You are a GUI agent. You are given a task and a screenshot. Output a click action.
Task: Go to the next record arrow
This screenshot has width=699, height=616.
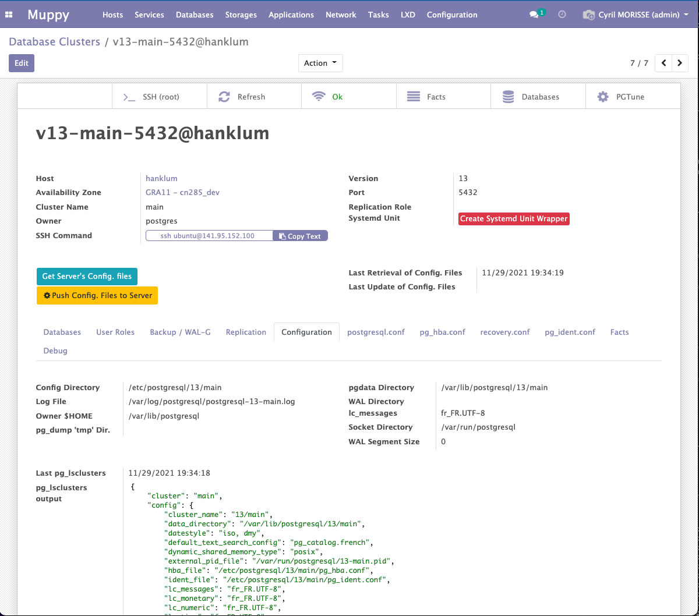point(680,63)
